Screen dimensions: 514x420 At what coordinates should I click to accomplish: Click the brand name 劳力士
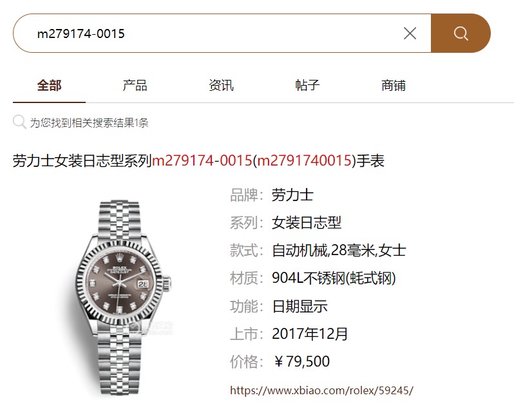[292, 195]
